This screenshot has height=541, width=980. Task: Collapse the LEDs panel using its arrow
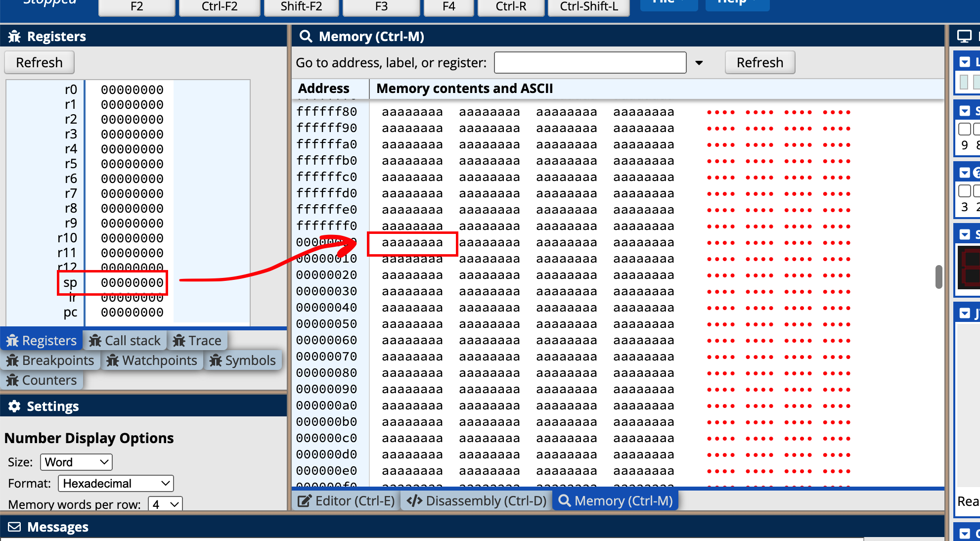point(965,62)
